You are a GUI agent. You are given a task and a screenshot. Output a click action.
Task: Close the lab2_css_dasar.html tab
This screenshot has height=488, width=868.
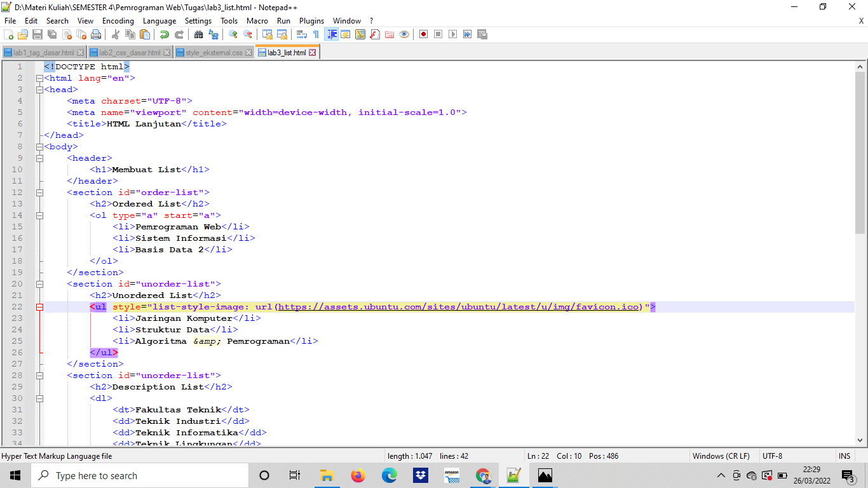(166, 53)
